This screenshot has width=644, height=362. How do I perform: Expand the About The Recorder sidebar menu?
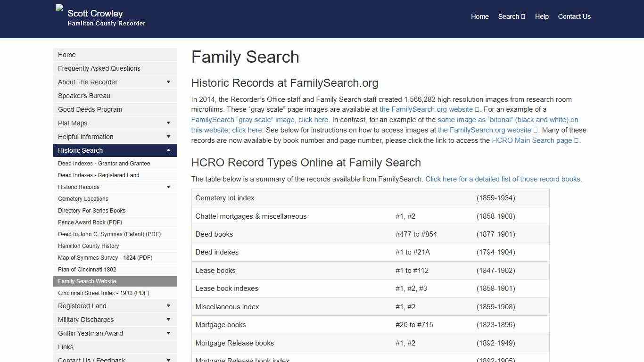click(168, 82)
